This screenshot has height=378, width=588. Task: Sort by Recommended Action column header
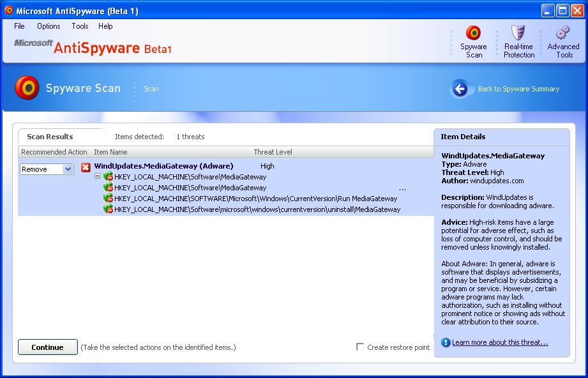tap(54, 152)
